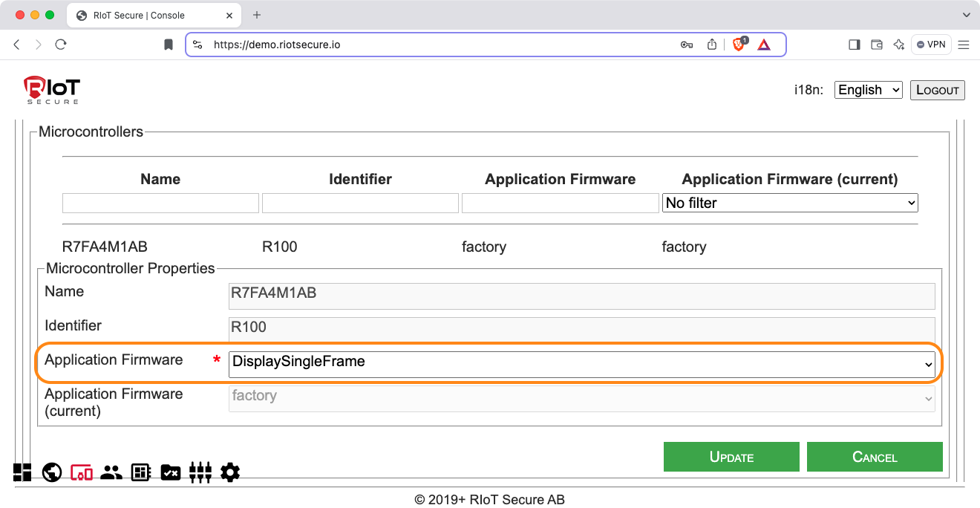
Task: Click the mixer sliders icon in bottom toolbar
Action: [200, 472]
